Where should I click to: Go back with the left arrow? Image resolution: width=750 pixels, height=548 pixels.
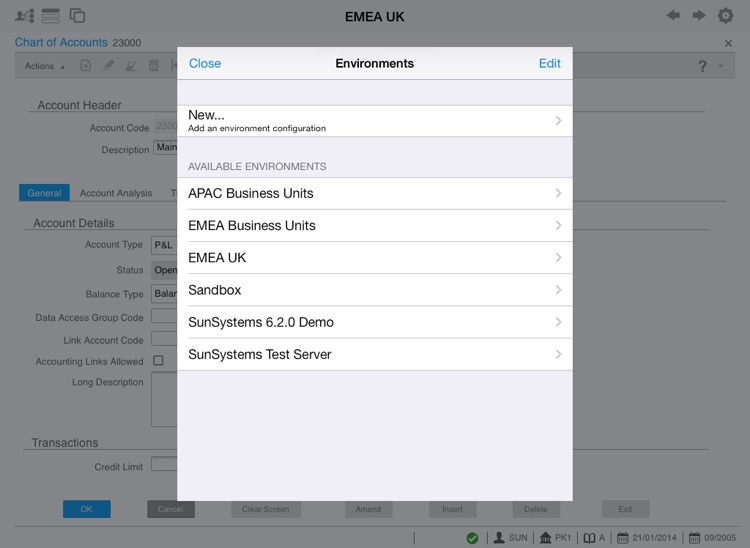point(673,15)
